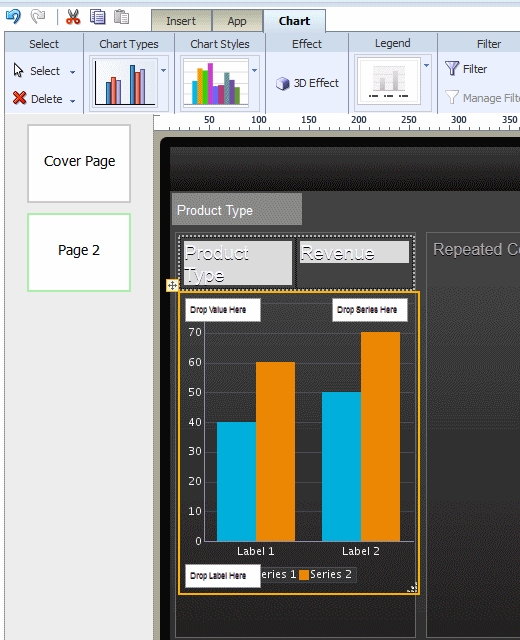Switch to the Insert tab
520x640 pixels.
click(181, 21)
